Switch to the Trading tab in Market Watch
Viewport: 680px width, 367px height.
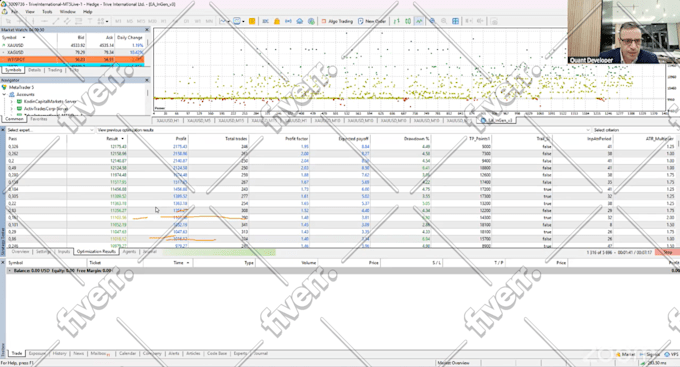[x=55, y=70]
